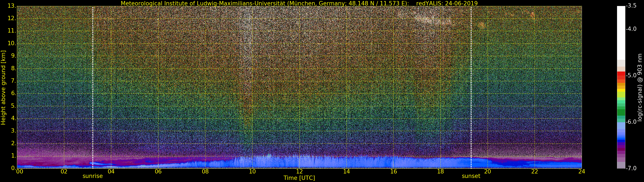Click the '0.' height axis tick label
Image resolution: width=644 pixels, height=182 pixels.
click(13, 168)
